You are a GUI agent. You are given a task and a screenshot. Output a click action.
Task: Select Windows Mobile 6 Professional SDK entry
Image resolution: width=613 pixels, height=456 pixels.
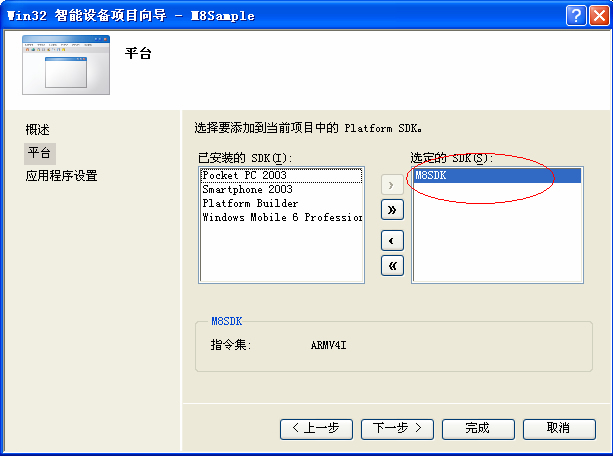click(281, 217)
